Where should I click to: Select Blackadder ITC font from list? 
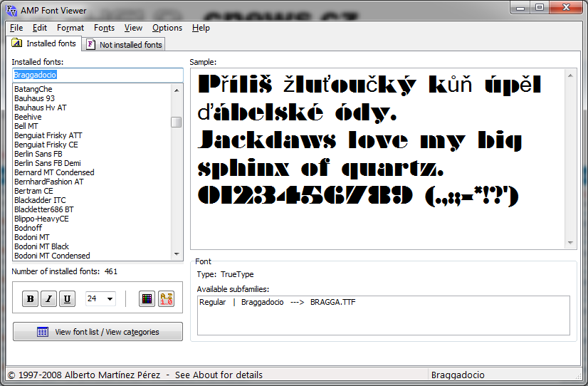(40, 200)
